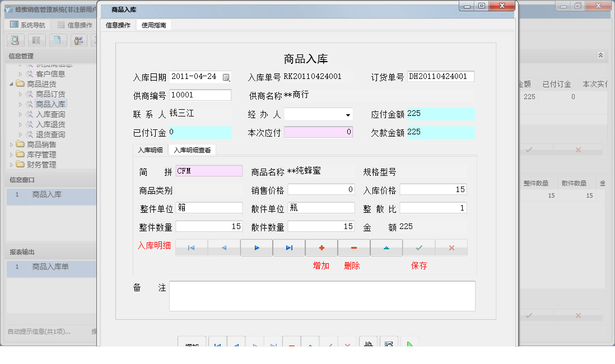The image size is (615, 364).
Task: Click the new document toolbar icon
Action: (x=58, y=40)
